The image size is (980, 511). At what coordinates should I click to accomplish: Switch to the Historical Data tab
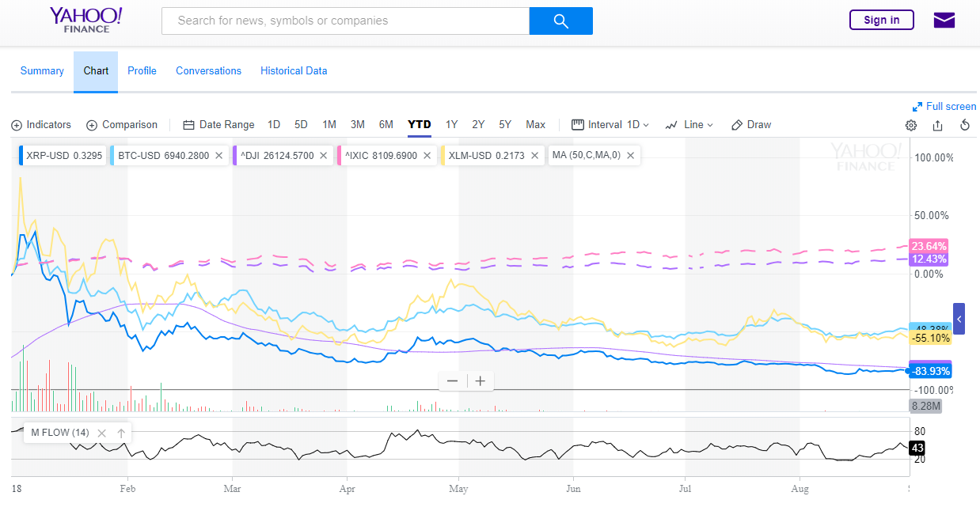[294, 71]
